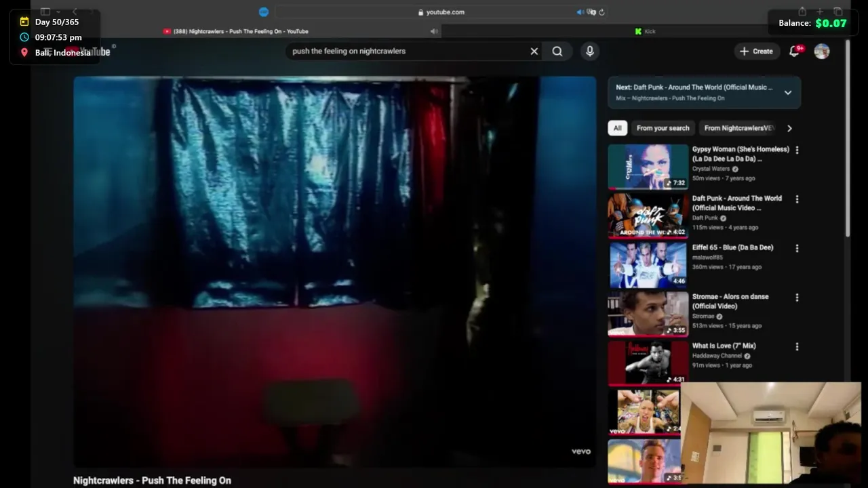Click the magnifier search button

(557, 51)
